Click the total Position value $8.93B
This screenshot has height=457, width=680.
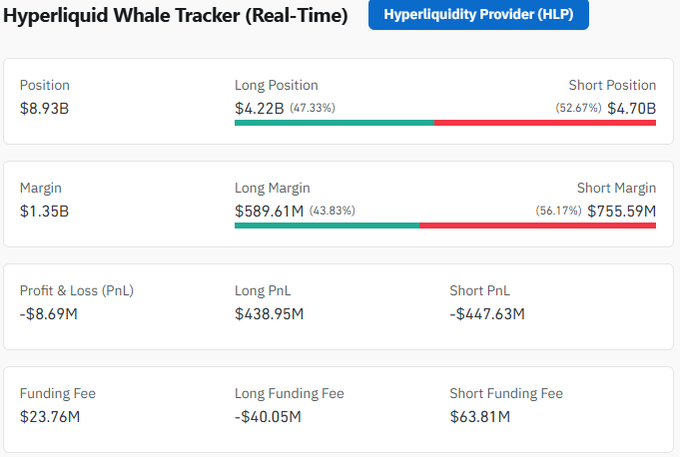click(44, 108)
